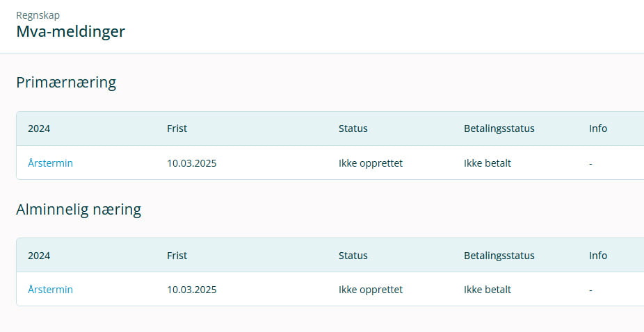Click Status column header in Alminnelig næring table
Image resolution: width=644 pixels, height=332 pixels.
pos(353,256)
